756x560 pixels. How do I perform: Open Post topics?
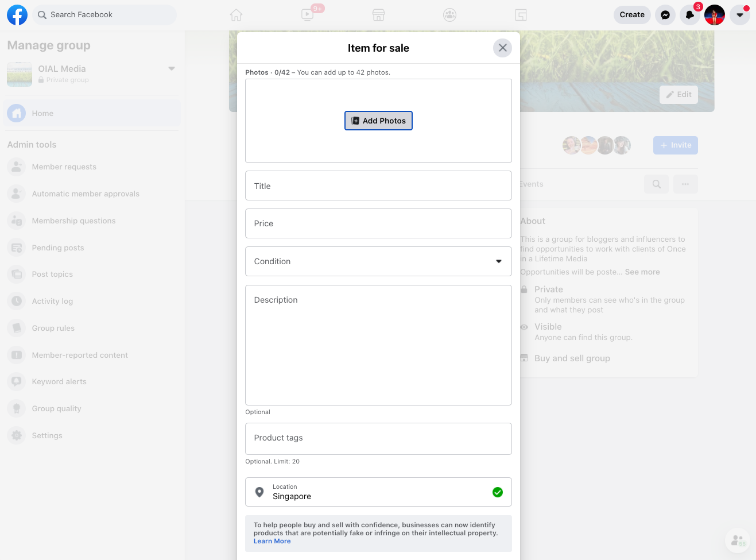point(92,274)
